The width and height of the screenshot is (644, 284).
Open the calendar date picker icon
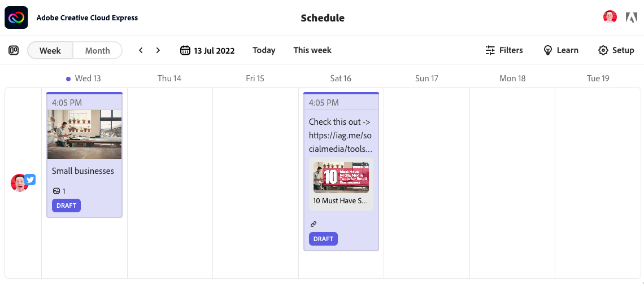pyautogui.click(x=185, y=50)
